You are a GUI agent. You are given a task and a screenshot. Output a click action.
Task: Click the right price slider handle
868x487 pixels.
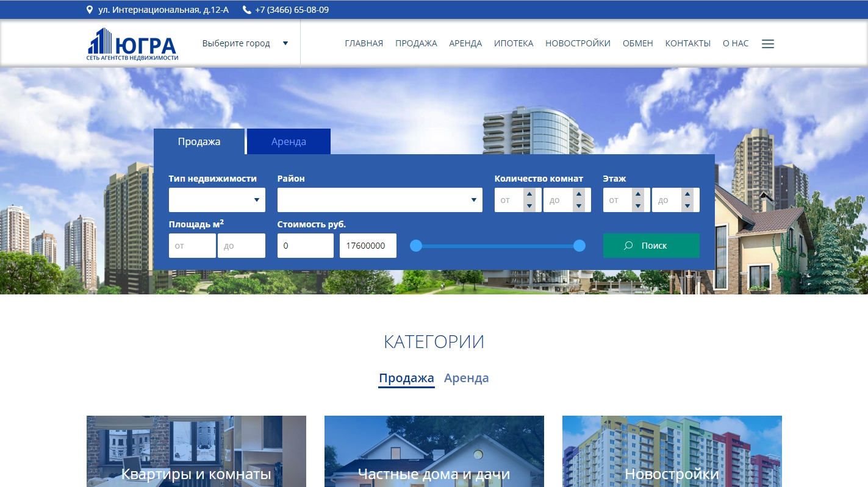[579, 246]
